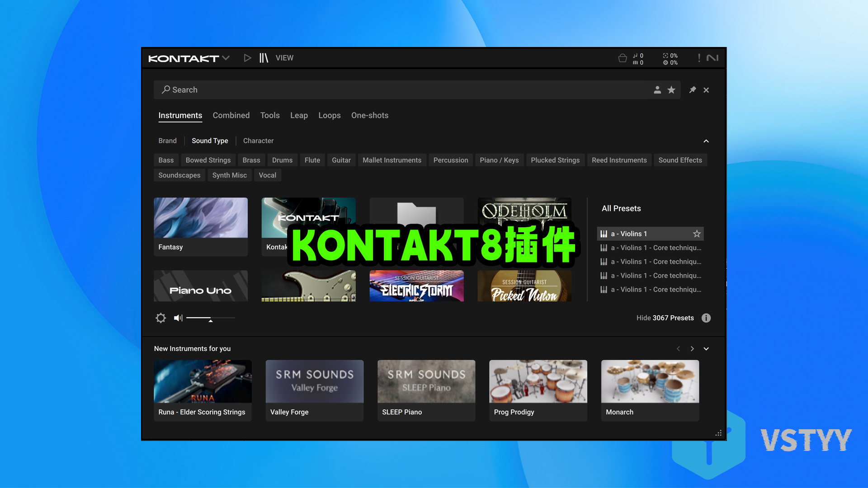Click the library browser icon in the header

tap(264, 58)
